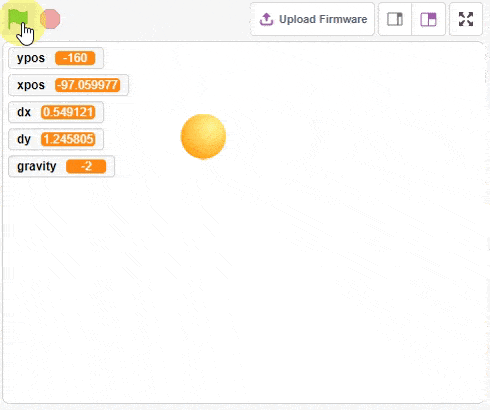Click the gravity value -2

86,166
